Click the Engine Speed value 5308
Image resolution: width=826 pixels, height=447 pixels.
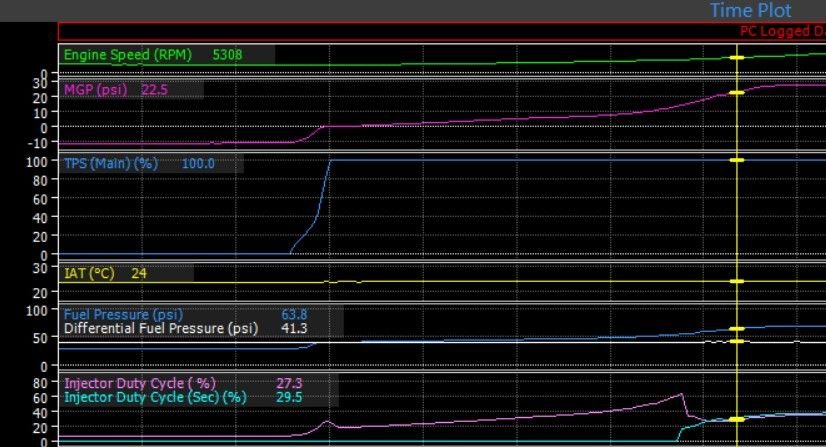(x=228, y=55)
